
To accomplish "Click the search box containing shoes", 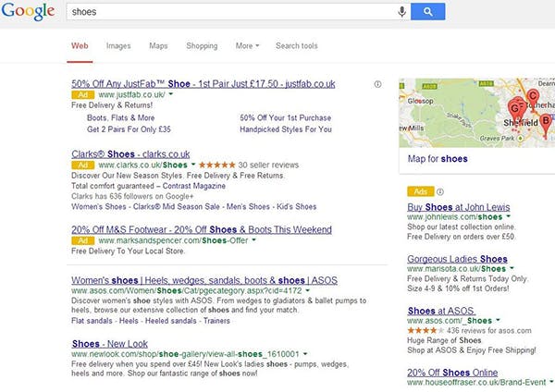I will click(x=232, y=12).
